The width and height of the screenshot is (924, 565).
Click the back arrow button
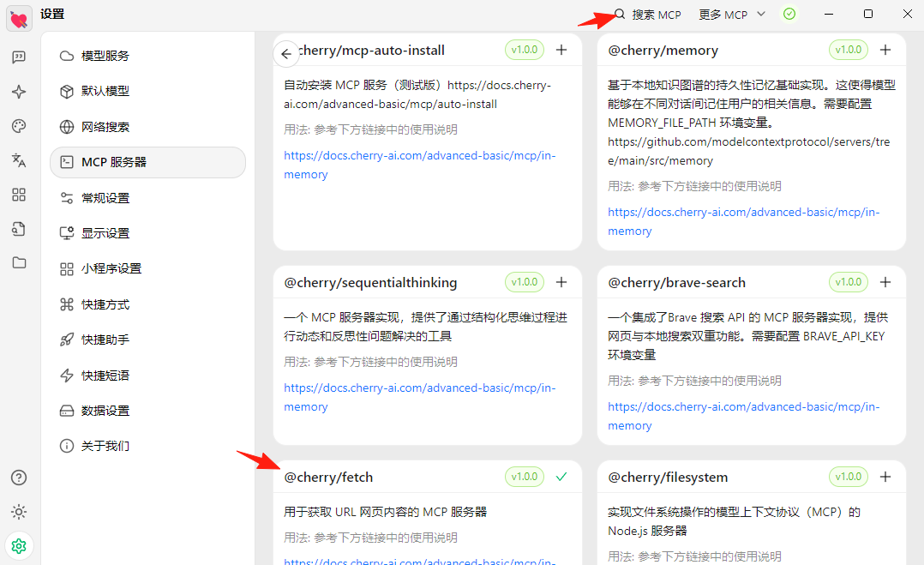click(x=286, y=54)
